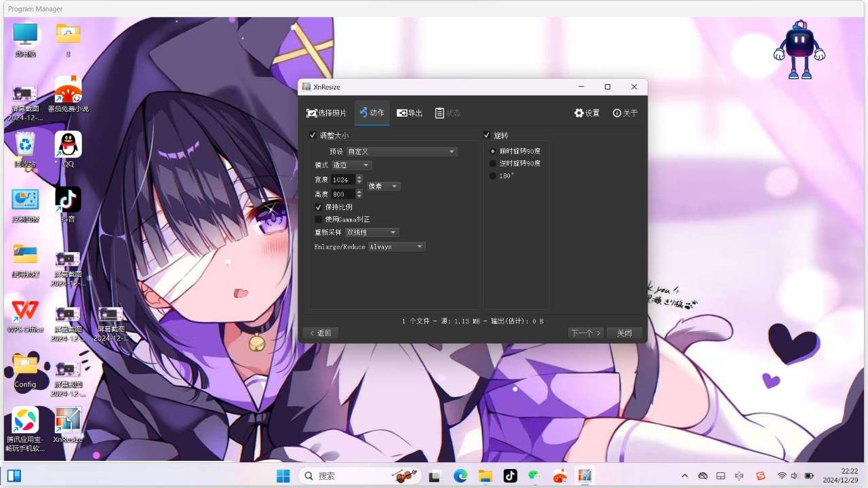This screenshot has height=488, width=868.
Task: Open the 使用教程 desktop folder
Action: point(26,261)
